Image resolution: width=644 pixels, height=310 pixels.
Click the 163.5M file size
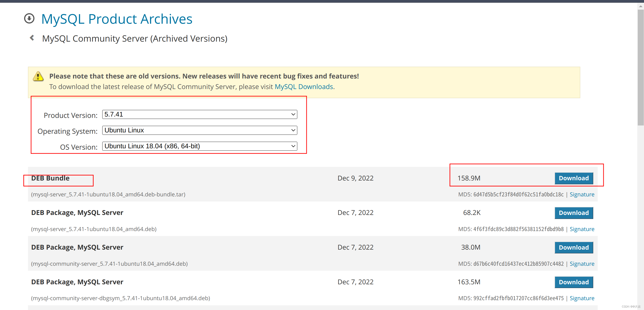point(469,282)
